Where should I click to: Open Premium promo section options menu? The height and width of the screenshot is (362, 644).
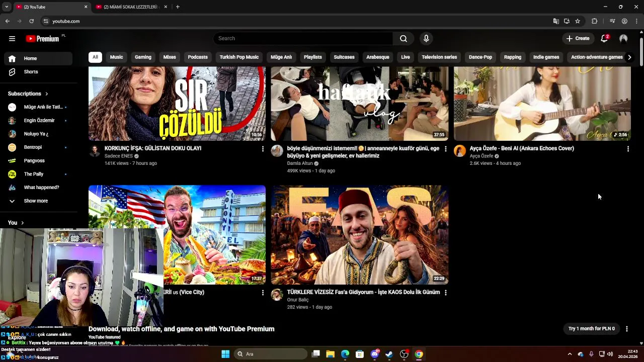pyautogui.click(x=627, y=329)
